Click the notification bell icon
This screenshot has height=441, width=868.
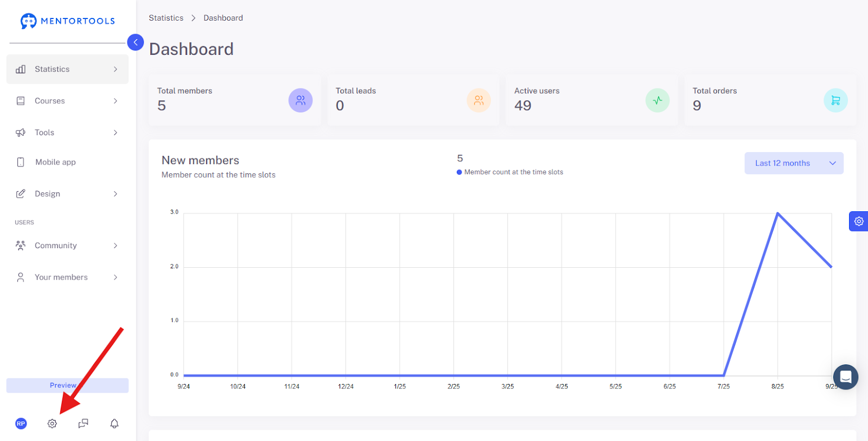coord(114,424)
